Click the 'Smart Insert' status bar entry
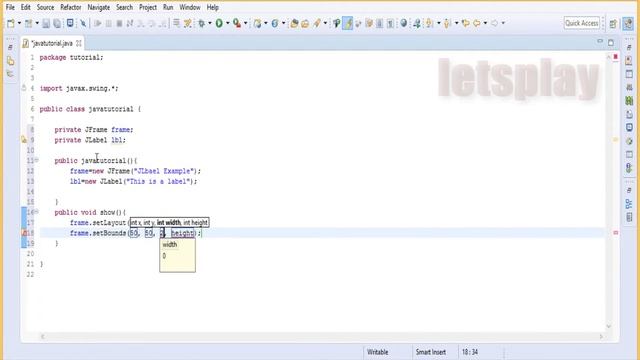Screen dimensions: 640x360 pos(431,352)
